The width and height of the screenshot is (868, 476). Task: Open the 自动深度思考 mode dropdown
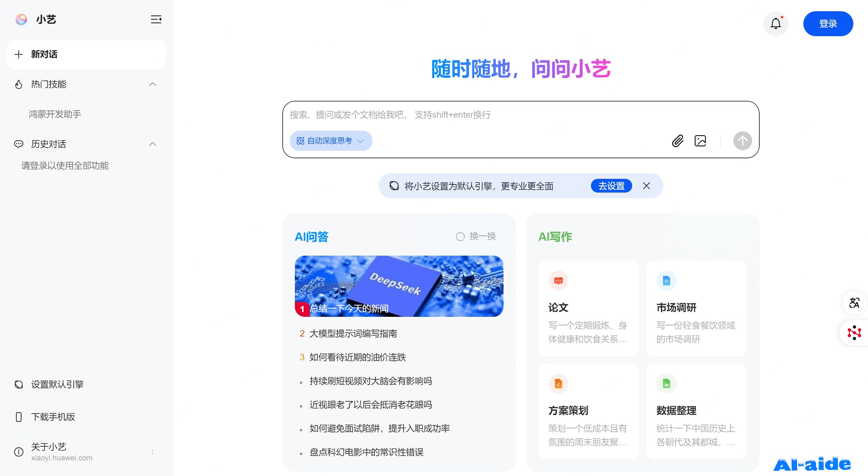click(x=331, y=141)
